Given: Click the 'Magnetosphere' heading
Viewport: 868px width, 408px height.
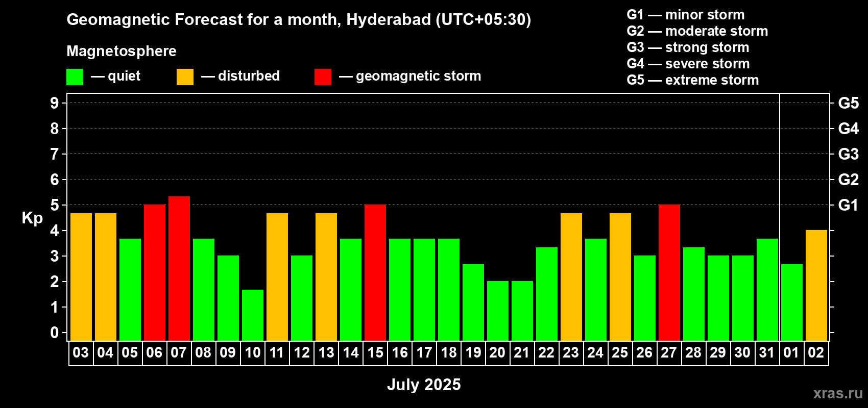Looking at the screenshot, I should tap(122, 51).
